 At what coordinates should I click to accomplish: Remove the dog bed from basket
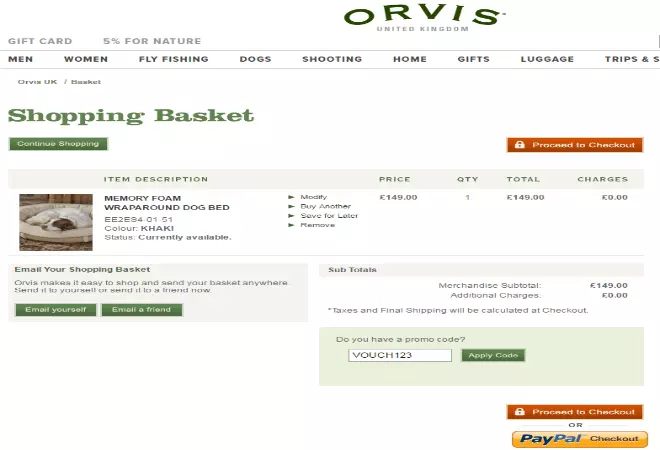(x=317, y=225)
